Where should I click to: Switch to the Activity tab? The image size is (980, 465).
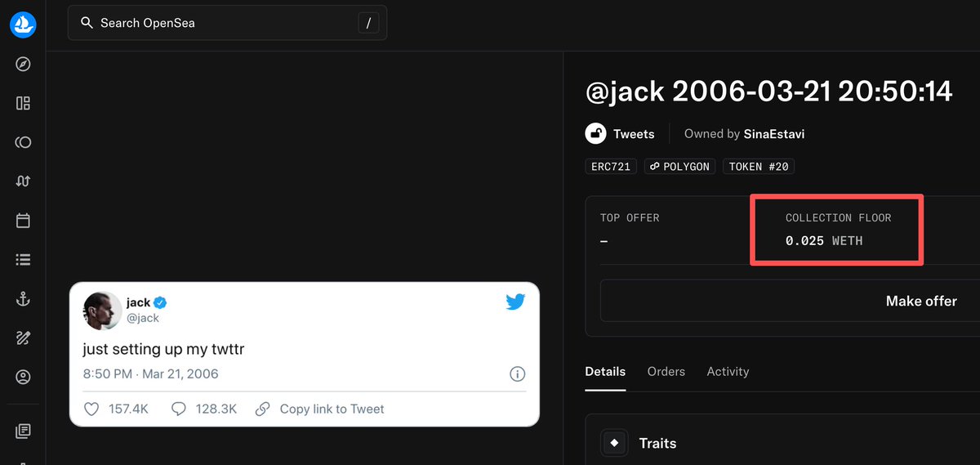point(728,371)
